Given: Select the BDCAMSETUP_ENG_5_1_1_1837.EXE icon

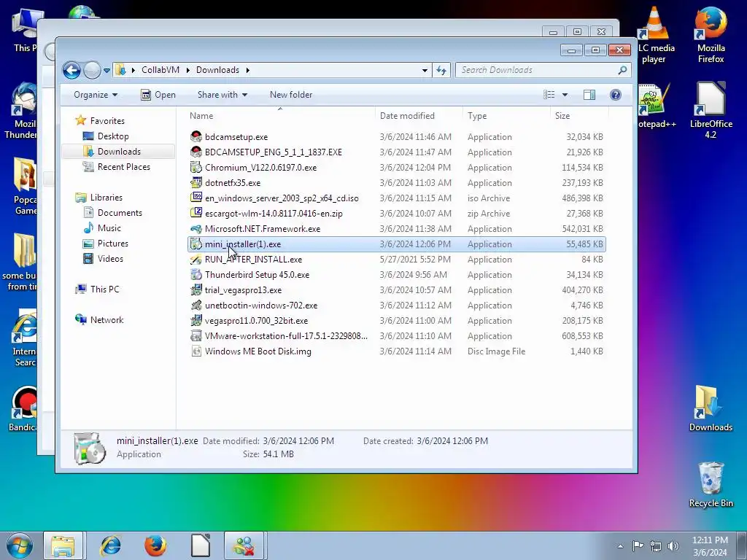Looking at the screenshot, I should [x=196, y=152].
